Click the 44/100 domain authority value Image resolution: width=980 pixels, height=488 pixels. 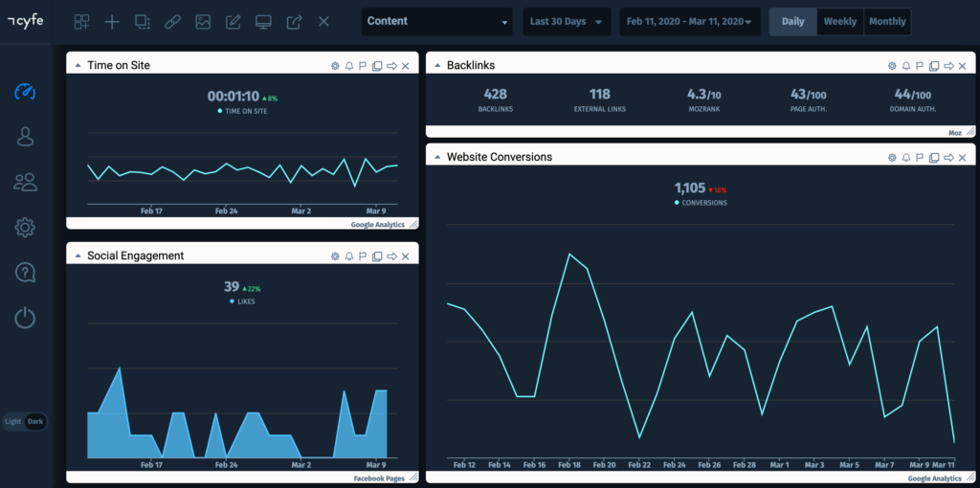pyautogui.click(x=912, y=95)
